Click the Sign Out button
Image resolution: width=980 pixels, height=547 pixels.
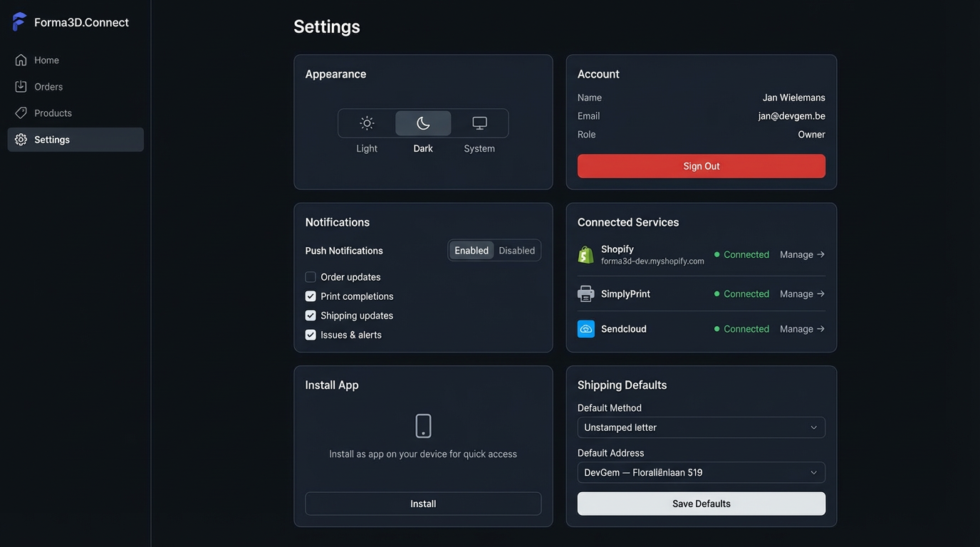(x=701, y=166)
